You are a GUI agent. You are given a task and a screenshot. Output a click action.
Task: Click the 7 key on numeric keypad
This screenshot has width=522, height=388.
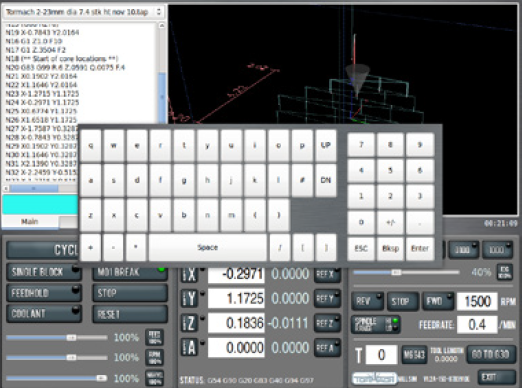361,145
